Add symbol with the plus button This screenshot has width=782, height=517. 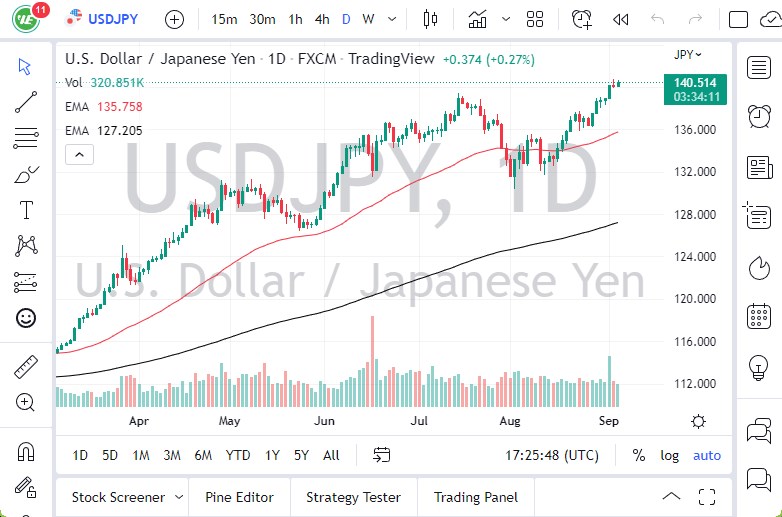pos(174,19)
